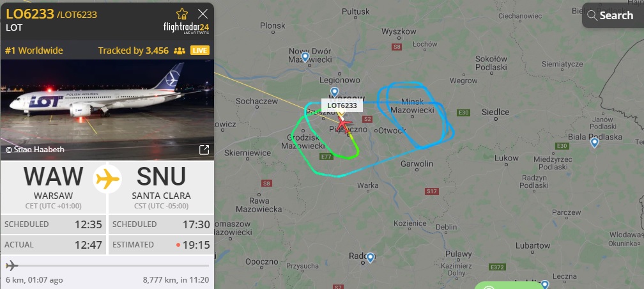Image resolution: width=644 pixels, height=289 pixels.
Task: Select the airport pin near Nowy Dwór Mazowiecki
Action: (x=305, y=57)
